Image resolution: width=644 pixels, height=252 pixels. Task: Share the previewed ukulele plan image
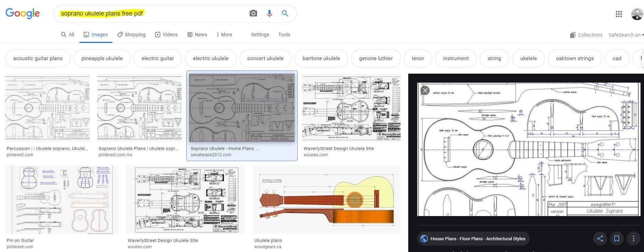pyautogui.click(x=600, y=239)
